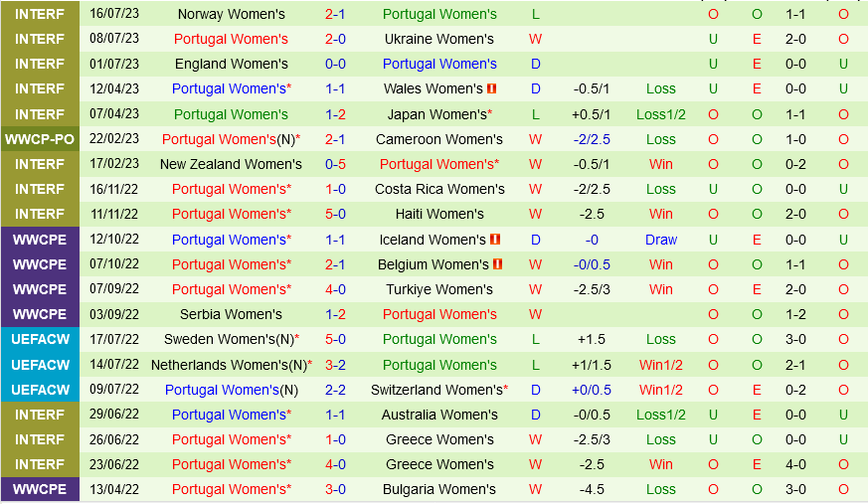Click the red card icon beside Iceland Women's
The image size is (868, 504).
[x=495, y=240]
